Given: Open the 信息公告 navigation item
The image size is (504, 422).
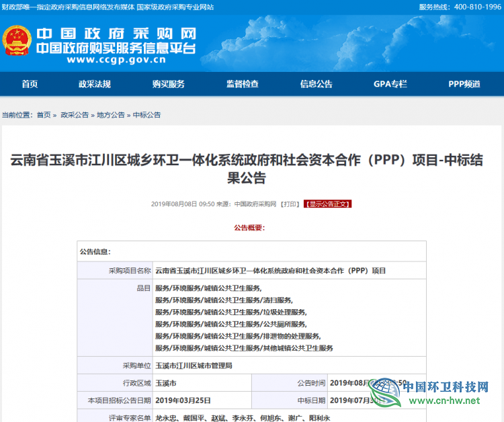Looking at the screenshot, I should point(316,84).
